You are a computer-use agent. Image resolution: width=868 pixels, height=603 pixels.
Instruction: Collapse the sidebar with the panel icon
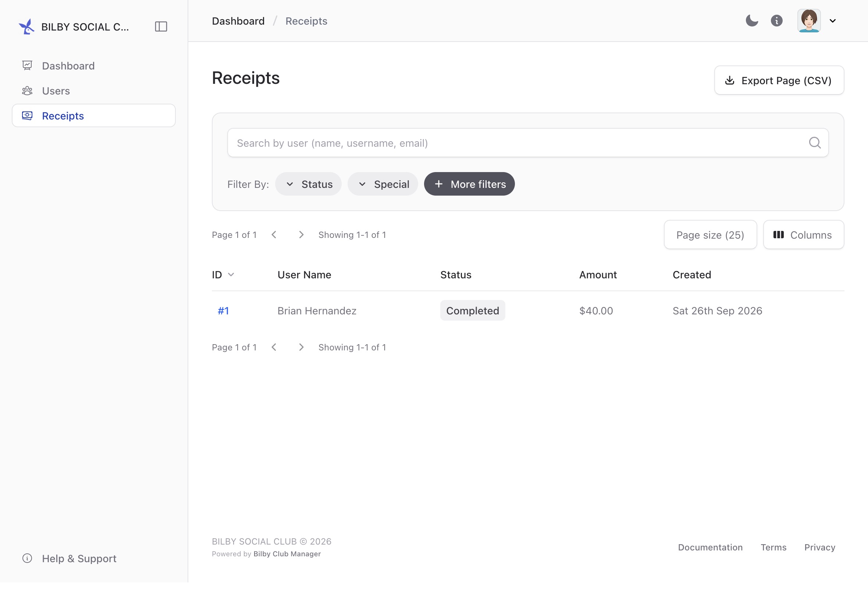[161, 26]
